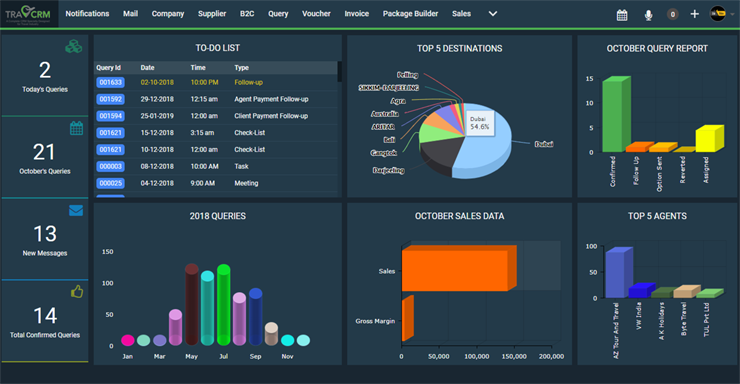740x384 pixels.
Task: Click the Pelling pie chart label
Action: (x=407, y=75)
